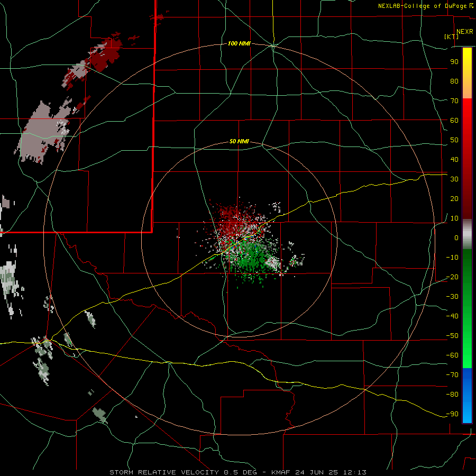Click the [KT] units label
Viewport: 476px width, 476px height.
(x=452, y=36)
